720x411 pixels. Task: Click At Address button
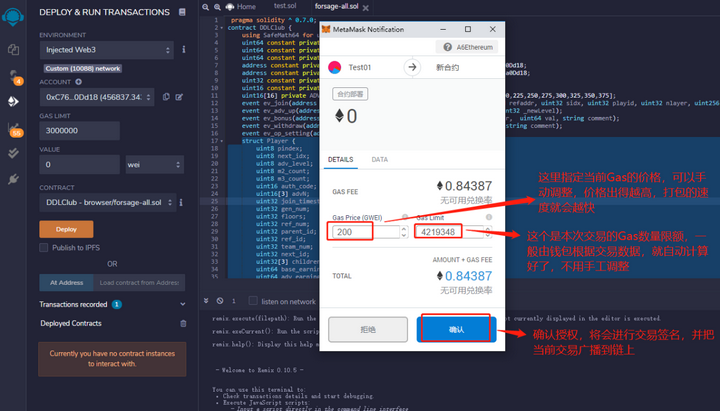pyautogui.click(x=67, y=282)
